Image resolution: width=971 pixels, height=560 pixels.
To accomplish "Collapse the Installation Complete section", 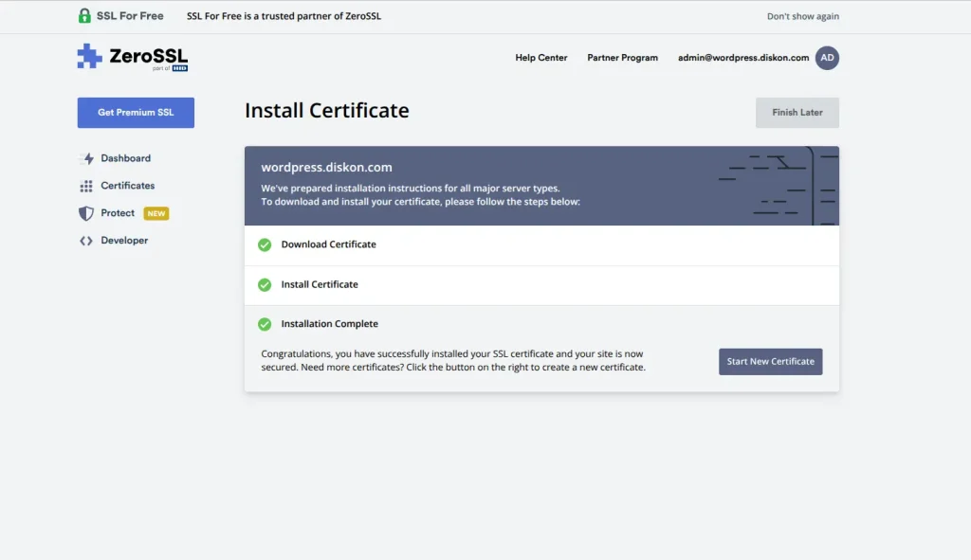I will [329, 324].
